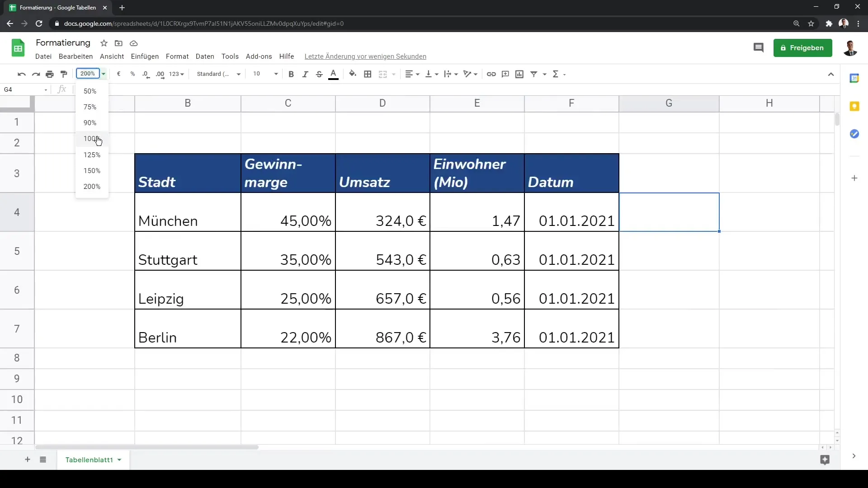868x488 pixels.
Task: Print the spreadsheet
Action: coord(50,74)
